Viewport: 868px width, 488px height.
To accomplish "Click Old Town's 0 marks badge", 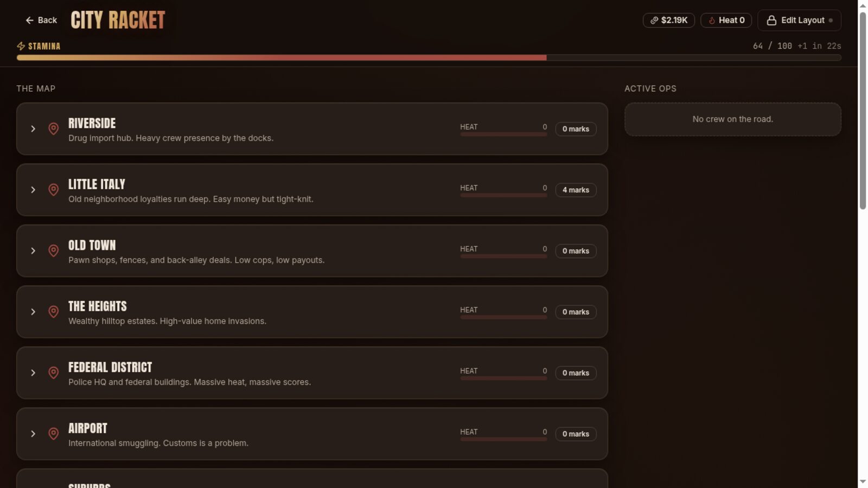I will click(x=576, y=251).
